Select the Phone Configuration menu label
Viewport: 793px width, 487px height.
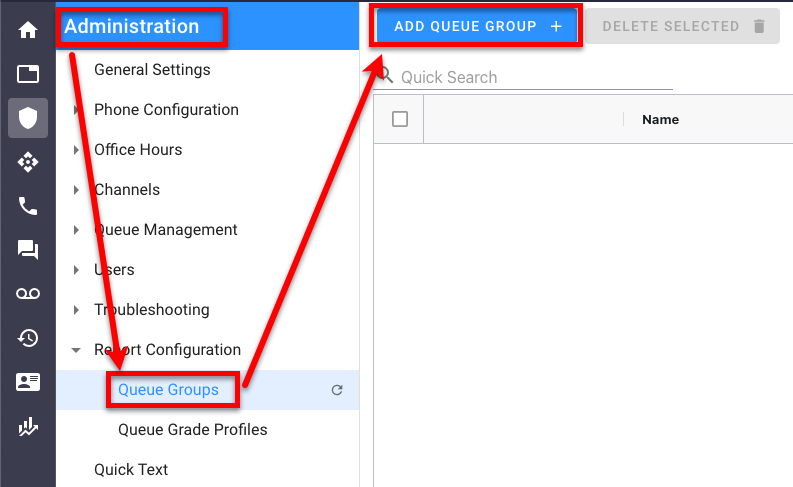[x=166, y=110]
